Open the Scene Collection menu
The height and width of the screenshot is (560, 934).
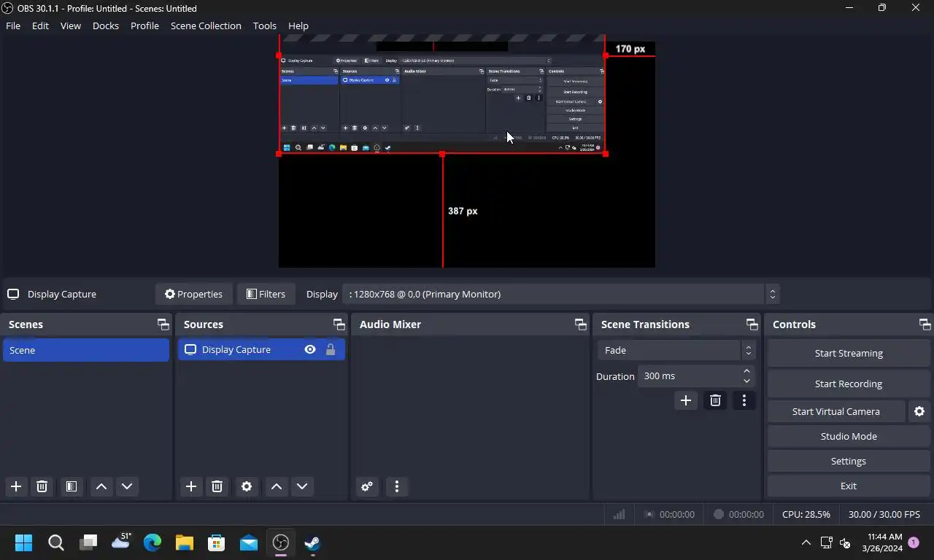pos(206,26)
